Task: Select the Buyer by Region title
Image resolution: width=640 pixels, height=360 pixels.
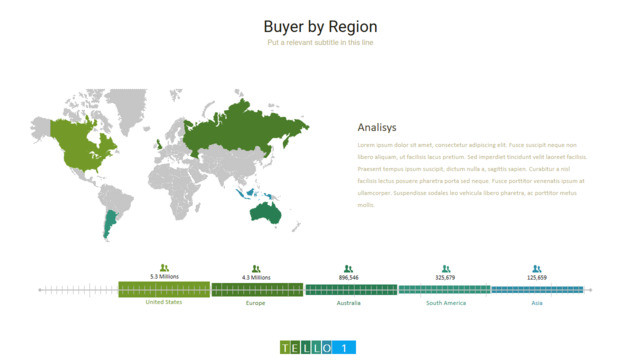Action: [320, 27]
